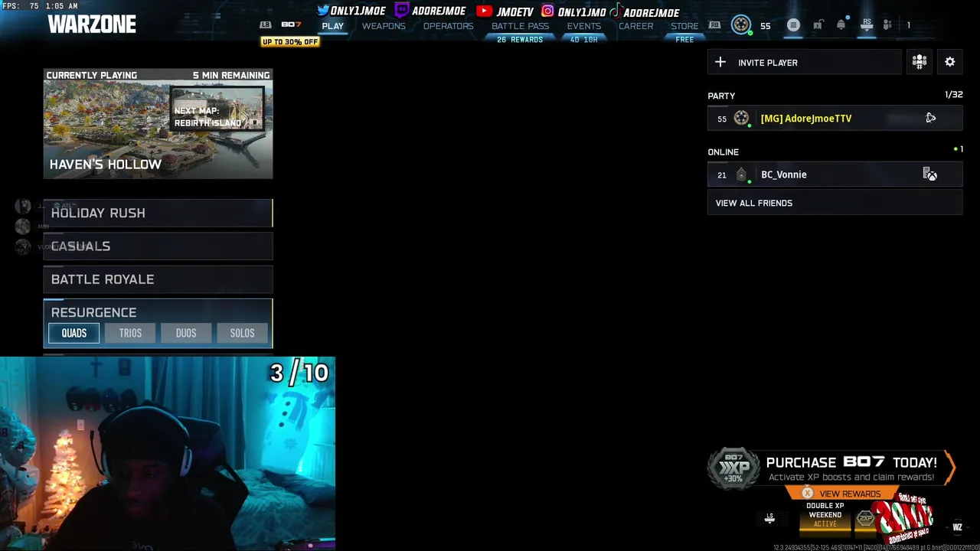Open the Weapons tab

384,26
